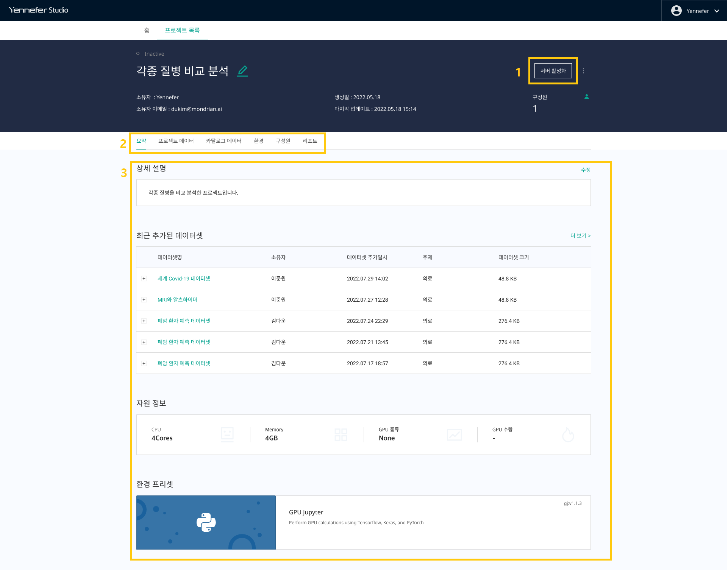Open the Yennefer account dropdown arrow

(717, 11)
